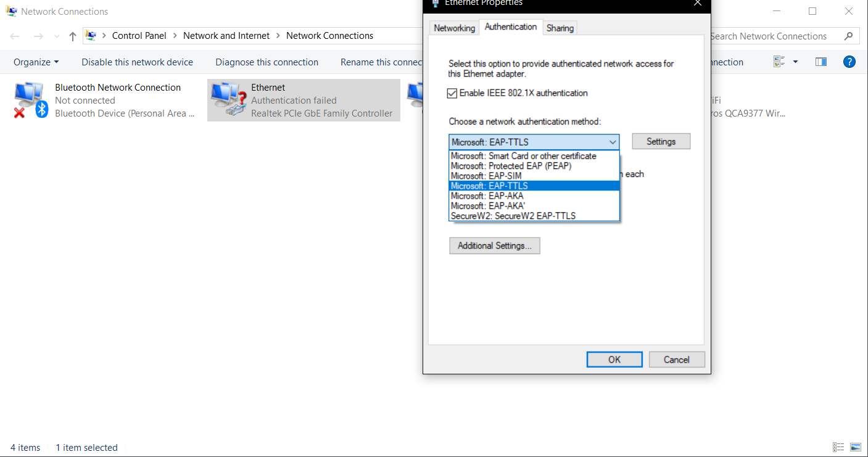Click "Realtek PCIe GbE Family Controller" text
The width and height of the screenshot is (868, 457).
click(321, 113)
